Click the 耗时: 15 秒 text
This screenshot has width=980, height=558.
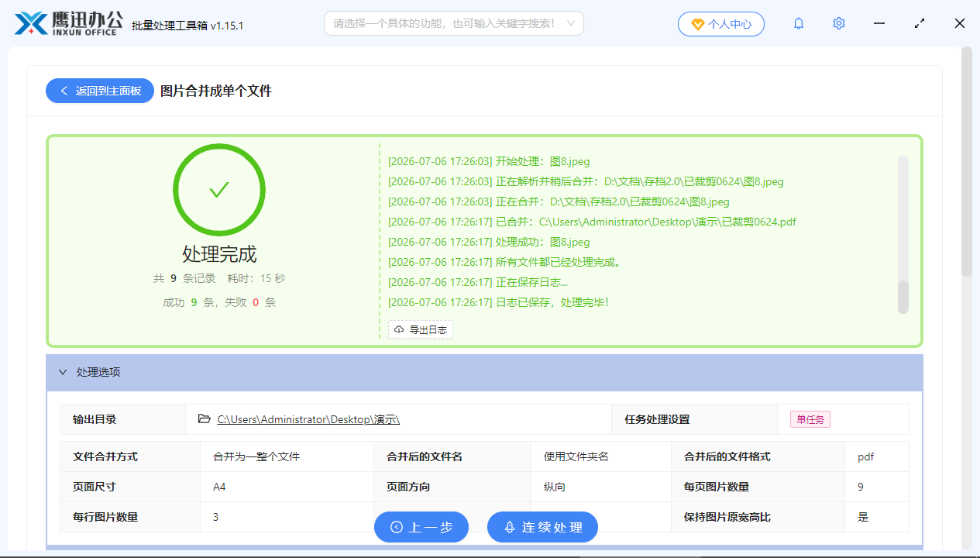(x=256, y=278)
